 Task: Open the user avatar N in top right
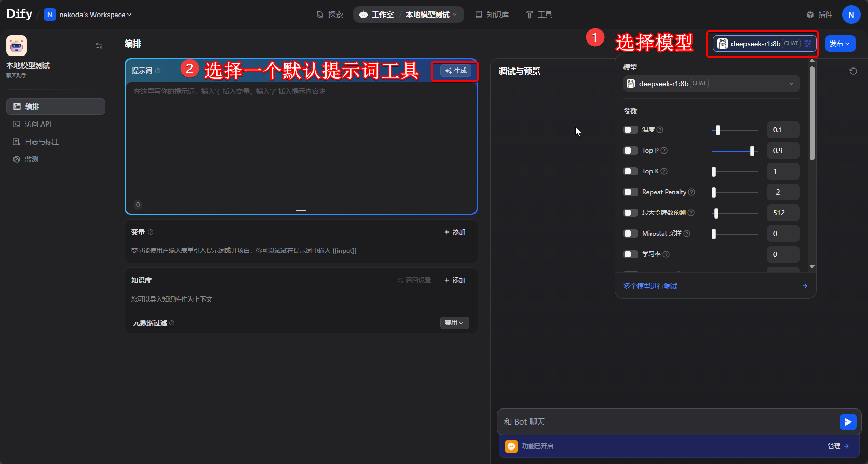click(851, 15)
